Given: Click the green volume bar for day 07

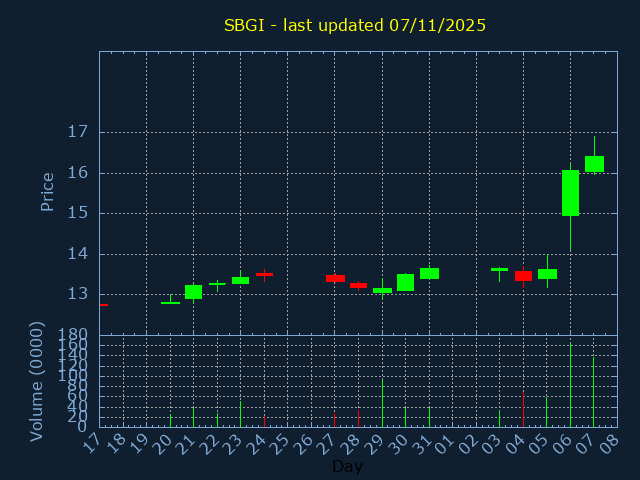Looking at the screenshot, I should (593, 392).
